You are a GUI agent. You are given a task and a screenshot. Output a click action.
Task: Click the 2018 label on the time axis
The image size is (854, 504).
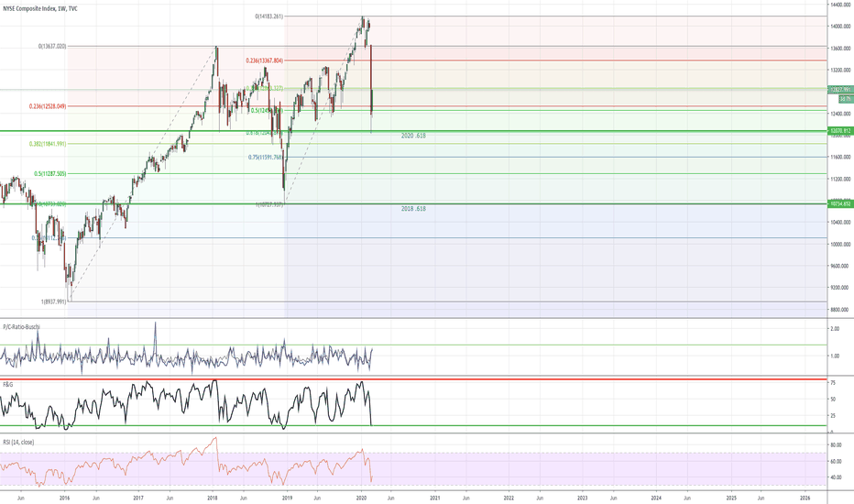(213, 498)
